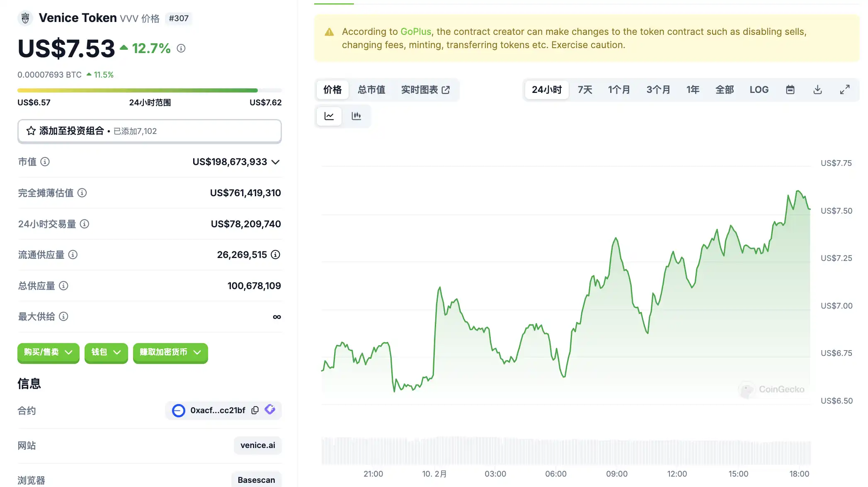Open the 钱包 dropdown
The width and height of the screenshot is (868, 487).
106,352
